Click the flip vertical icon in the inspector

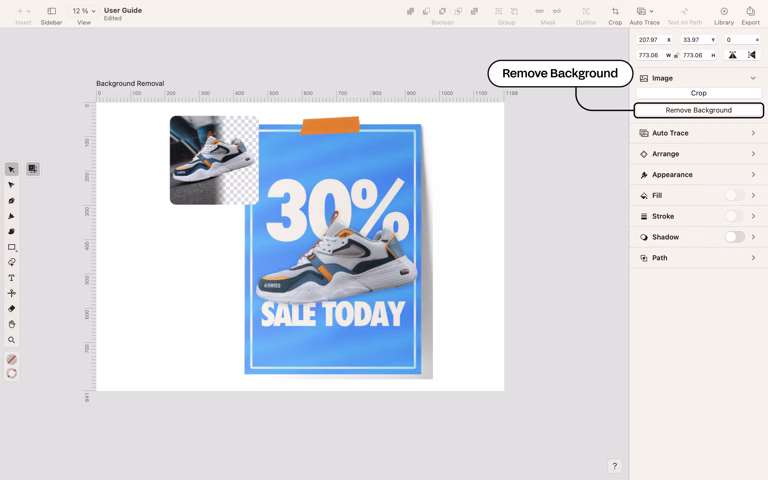[732, 55]
